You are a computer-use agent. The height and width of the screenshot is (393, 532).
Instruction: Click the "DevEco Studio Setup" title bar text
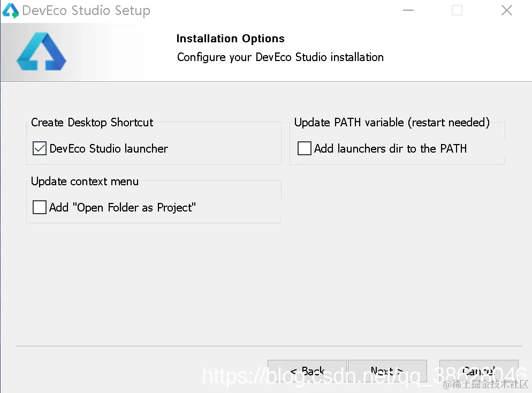click(x=86, y=11)
